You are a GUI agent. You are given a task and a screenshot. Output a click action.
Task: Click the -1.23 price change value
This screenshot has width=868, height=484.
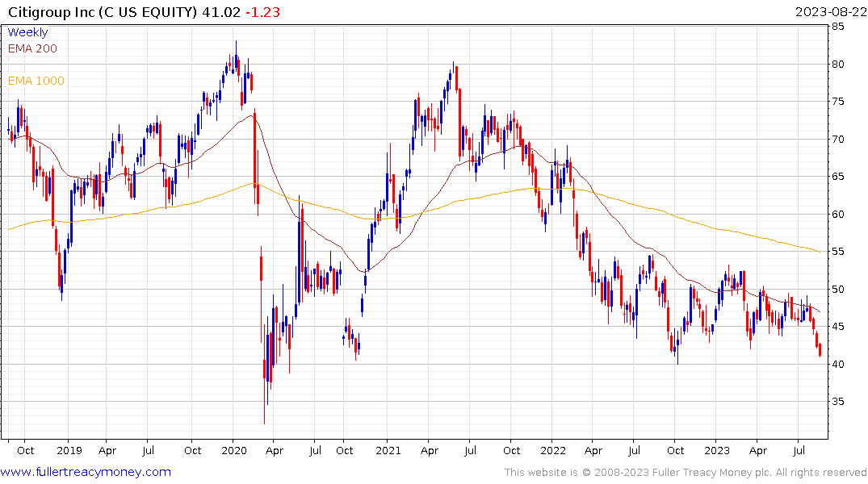click(x=263, y=11)
